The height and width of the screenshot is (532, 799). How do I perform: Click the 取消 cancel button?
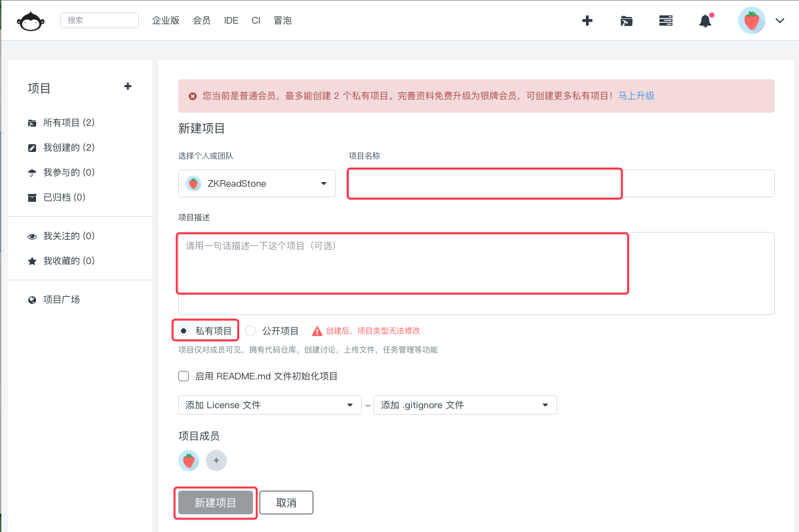286,502
